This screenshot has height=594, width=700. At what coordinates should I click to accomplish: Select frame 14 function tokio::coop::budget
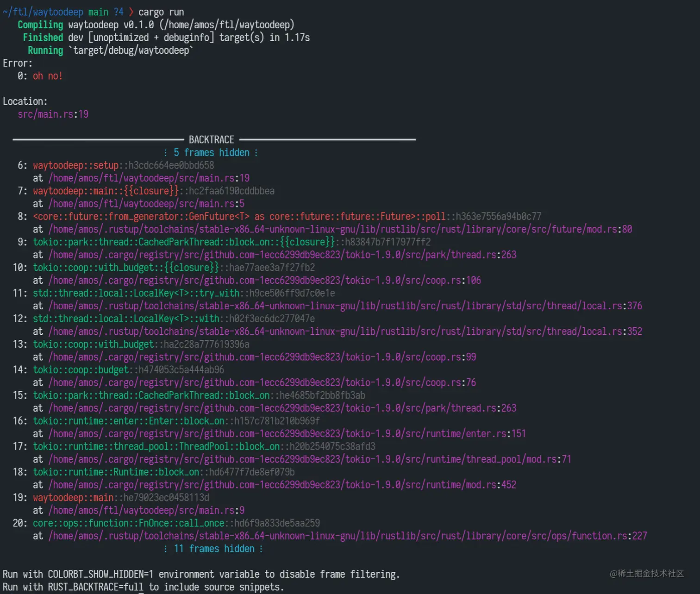81,369
